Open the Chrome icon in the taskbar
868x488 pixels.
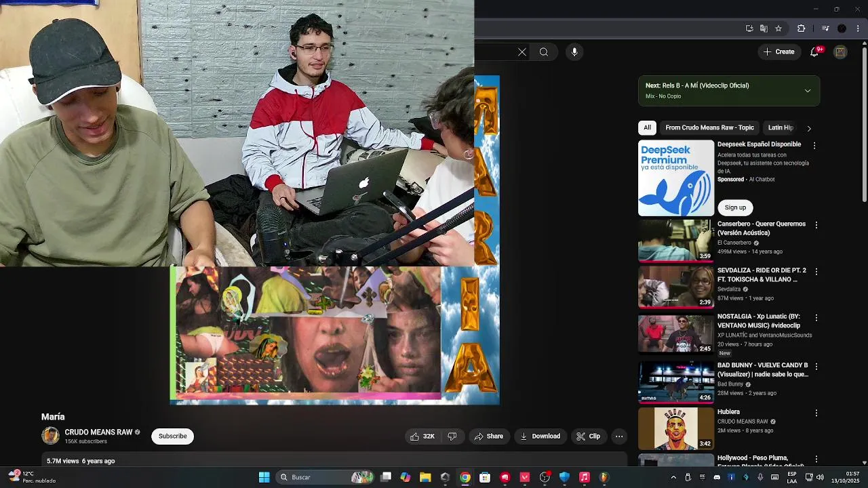click(x=465, y=477)
